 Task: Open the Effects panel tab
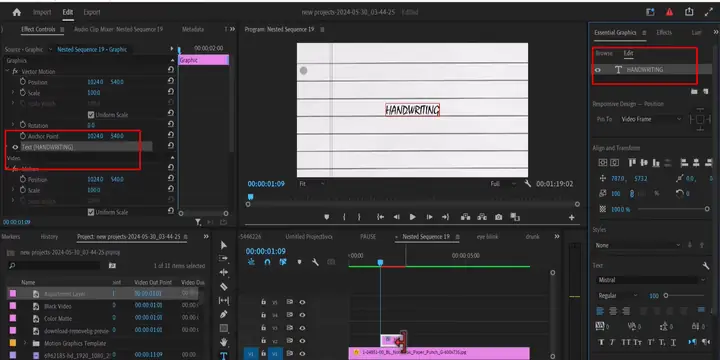[x=664, y=33]
